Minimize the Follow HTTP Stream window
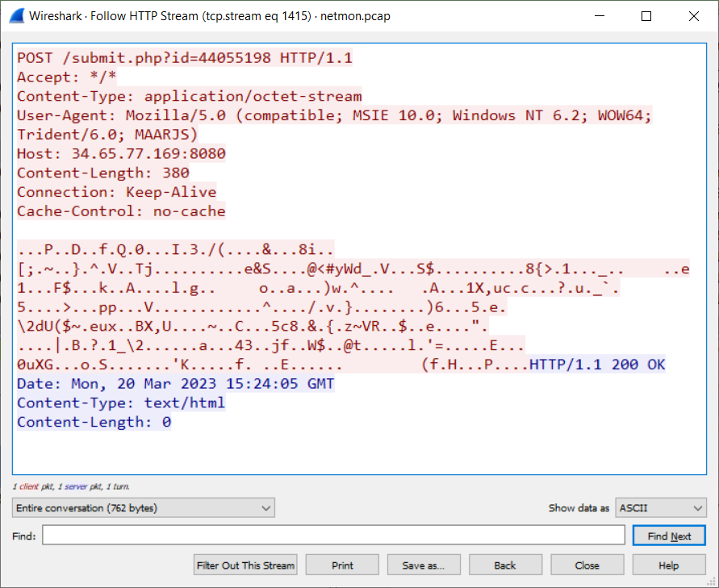Image resolution: width=719 pixels, height=588 pixels. click(x=600, y=16)
